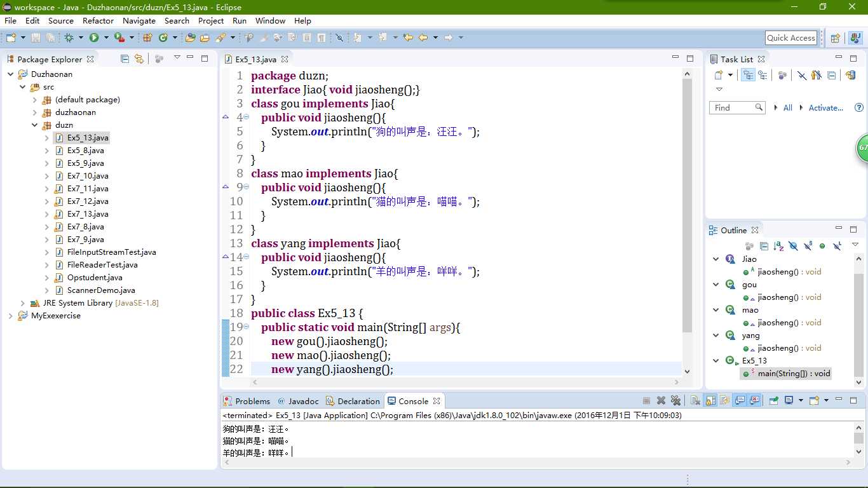This screenshot has height=488, width=868.
Task: Click the Activate... link in Task List
Action: [x=826, y=108]
